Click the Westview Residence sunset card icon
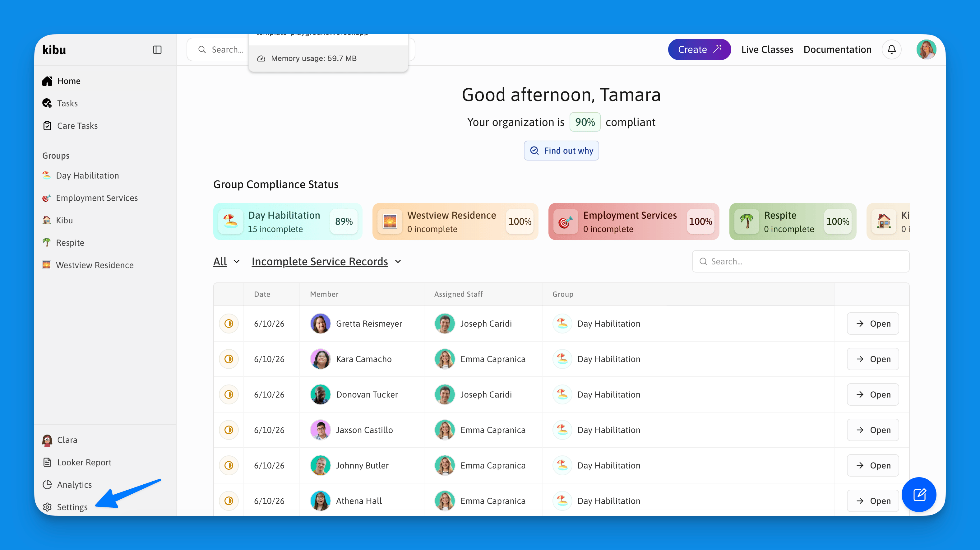The image size is (980, 550). (390, 221)
